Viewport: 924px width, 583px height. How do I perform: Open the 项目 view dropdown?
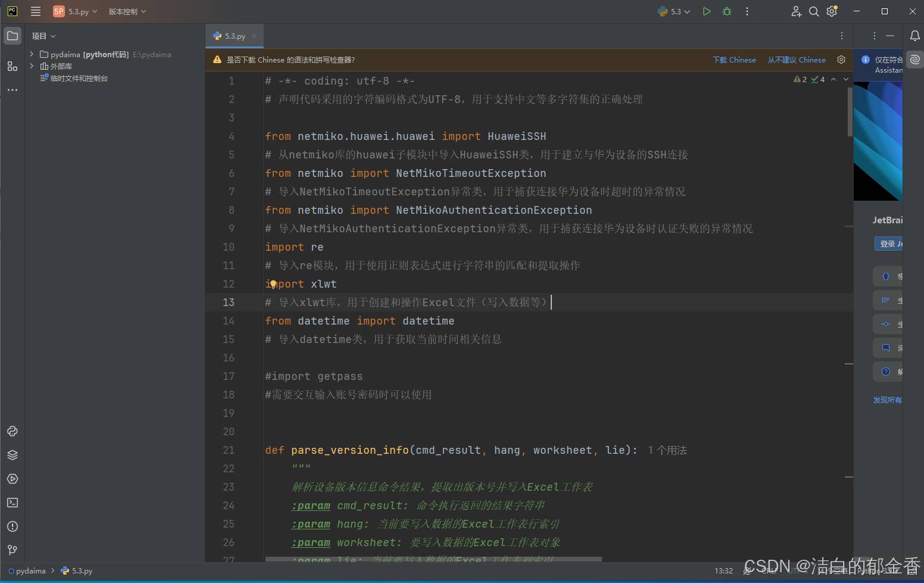(x=43, y=36)
